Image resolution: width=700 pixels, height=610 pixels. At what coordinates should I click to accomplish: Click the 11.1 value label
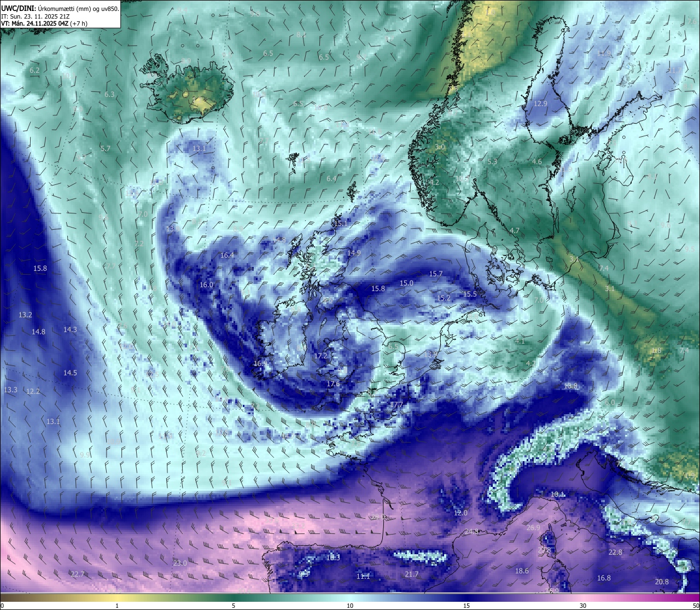tap(363, 577)
